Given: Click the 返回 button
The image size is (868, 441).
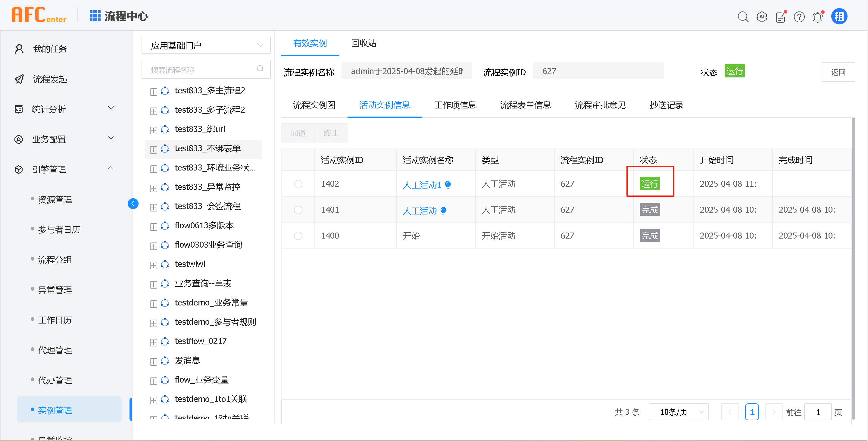Looking at the screenshot, I should (x=838, y=72).
